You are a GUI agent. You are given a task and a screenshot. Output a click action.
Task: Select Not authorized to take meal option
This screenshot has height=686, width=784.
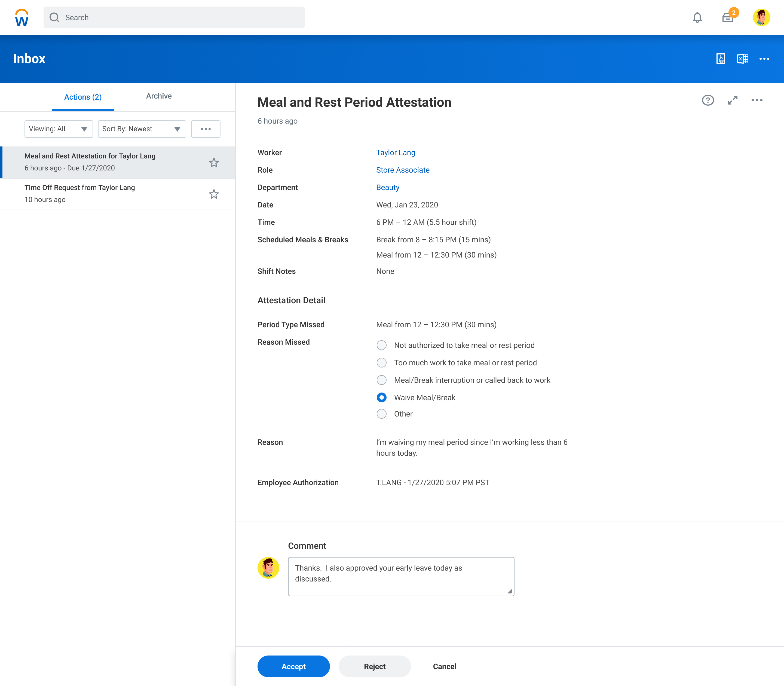click(x=381, y=345)
